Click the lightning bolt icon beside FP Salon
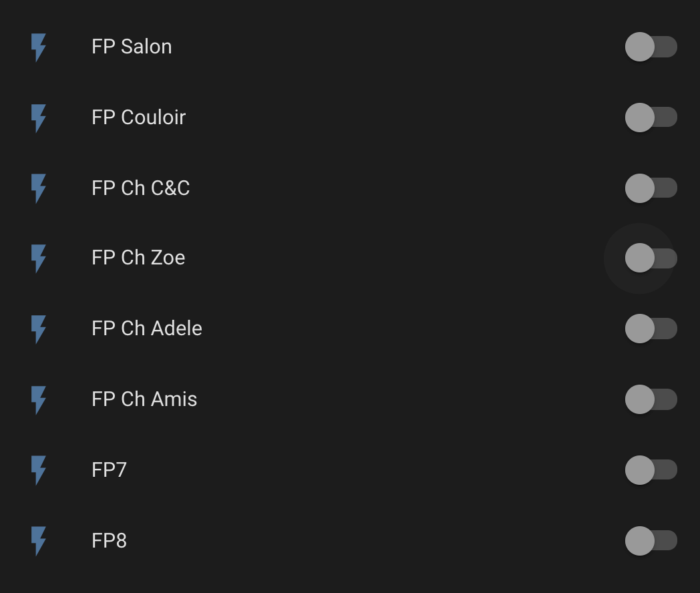 tap(39, 47)
